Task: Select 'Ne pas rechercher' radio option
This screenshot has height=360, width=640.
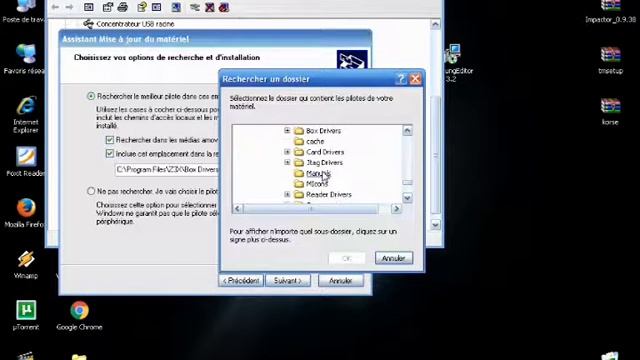Action: point(91,191)
